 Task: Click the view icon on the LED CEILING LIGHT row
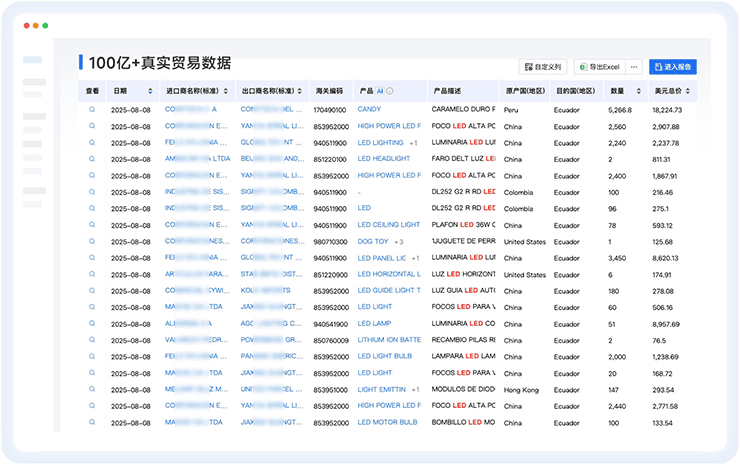pyautogui.click(x=92, y=225)
